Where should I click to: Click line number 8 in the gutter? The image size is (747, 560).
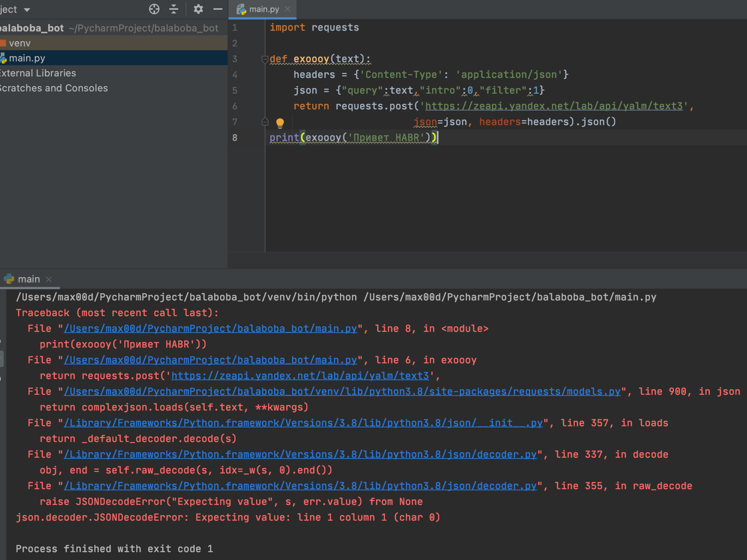(x=235, y=138)
